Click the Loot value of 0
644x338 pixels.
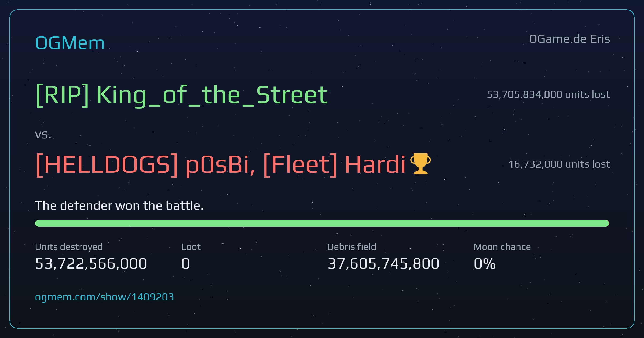coord(186,264)
